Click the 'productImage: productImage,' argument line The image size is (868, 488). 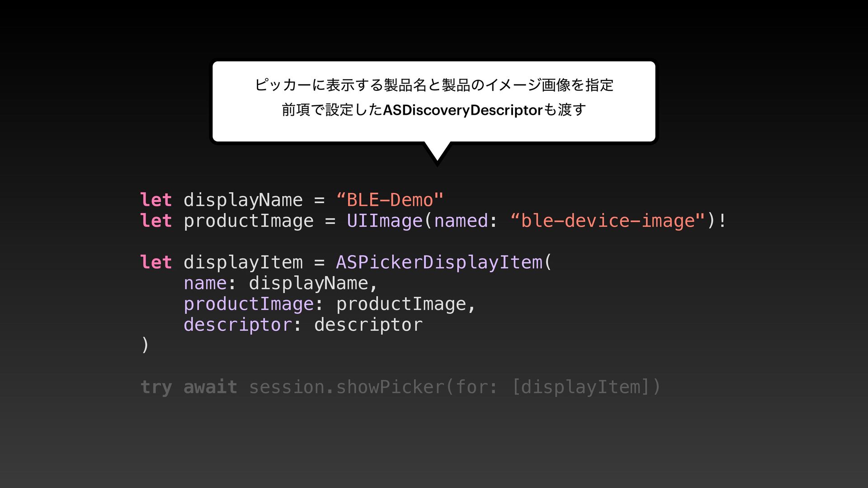coord(330,304)
